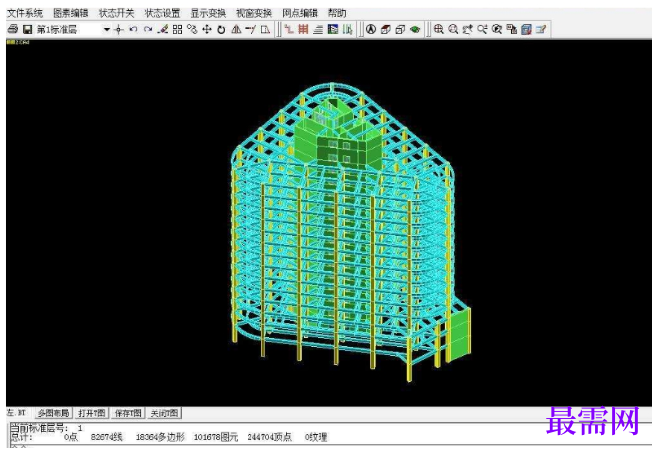The height and width of the screenshot is (452, 658).
Task: Click the circular rotate icon
Action: point(221,29)
